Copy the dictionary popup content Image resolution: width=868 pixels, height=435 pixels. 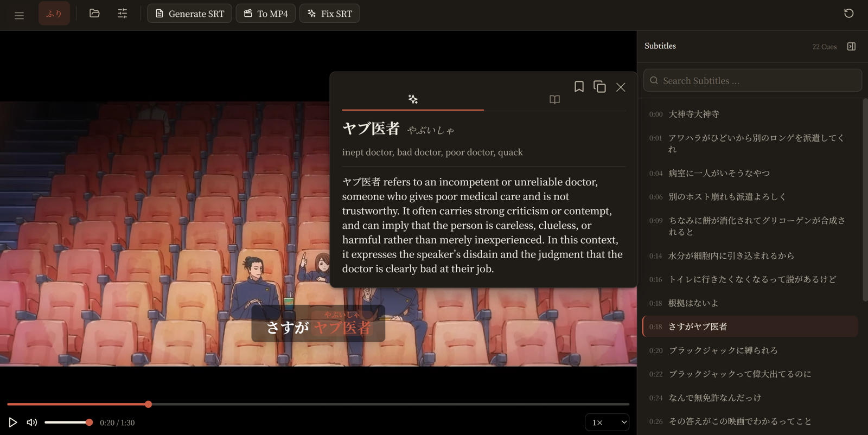599,87
